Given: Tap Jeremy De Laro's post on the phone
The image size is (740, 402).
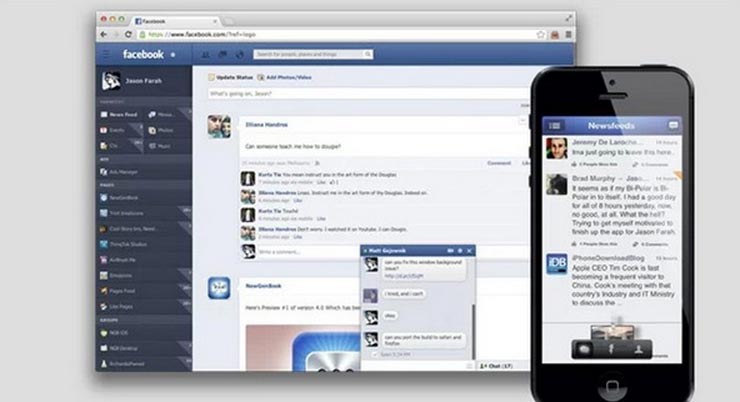Looking at the screenshot, I should 612,152.
